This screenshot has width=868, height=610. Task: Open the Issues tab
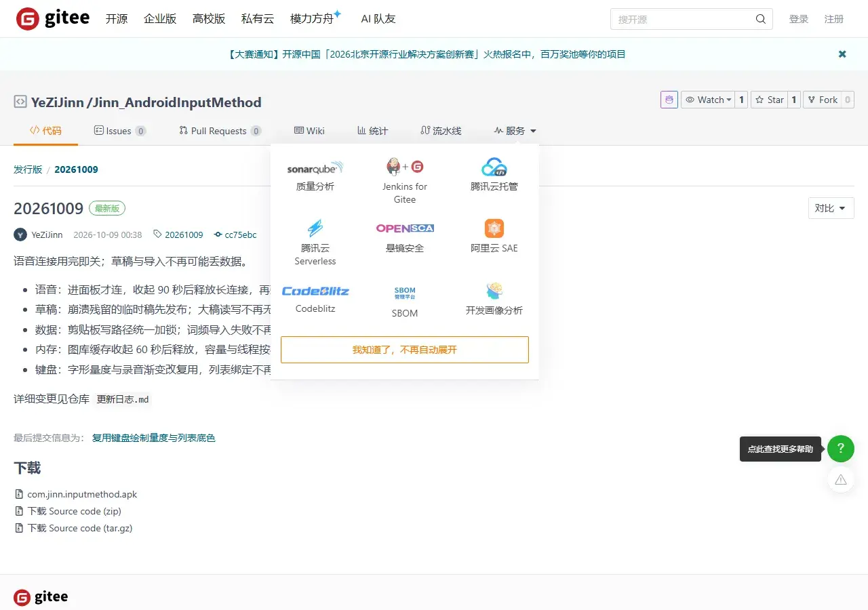tap(120, 131)
